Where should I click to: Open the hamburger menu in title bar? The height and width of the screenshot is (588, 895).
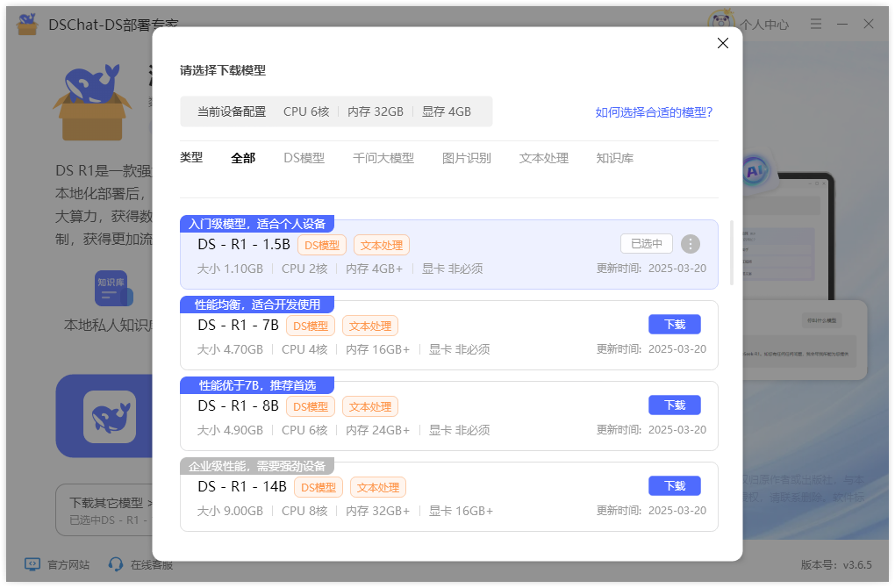(816, 24)
